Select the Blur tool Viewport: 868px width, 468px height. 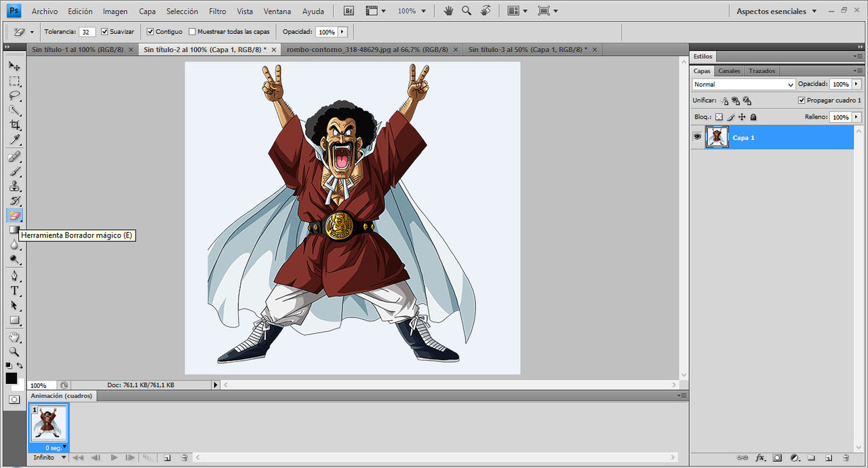coord(14,245)
